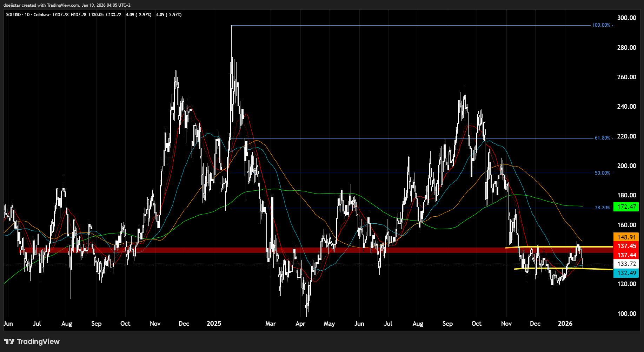Click the SOLUSD 1D Coinbase symbol label

pyautogui.click(x=28, y=15)
